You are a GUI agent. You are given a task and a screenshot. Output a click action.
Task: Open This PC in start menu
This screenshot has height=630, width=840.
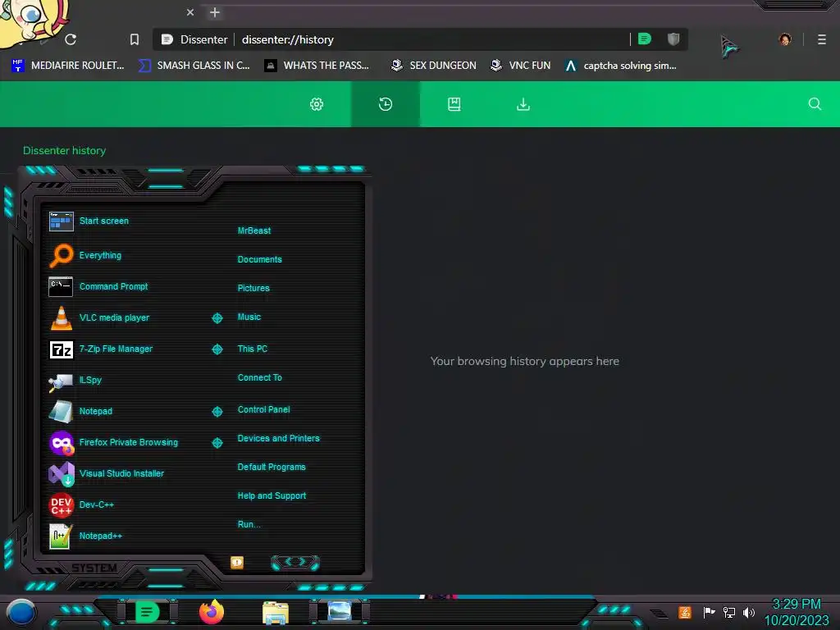pos(253,349)
